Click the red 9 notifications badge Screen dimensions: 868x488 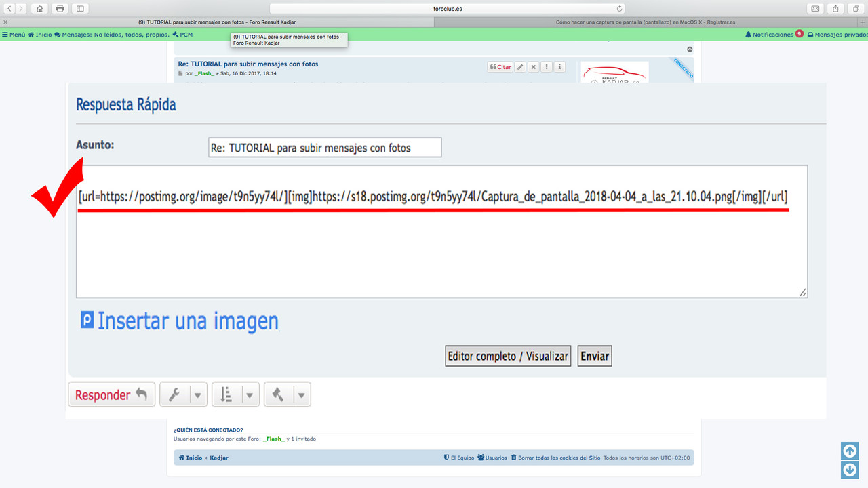click(800, 34)
